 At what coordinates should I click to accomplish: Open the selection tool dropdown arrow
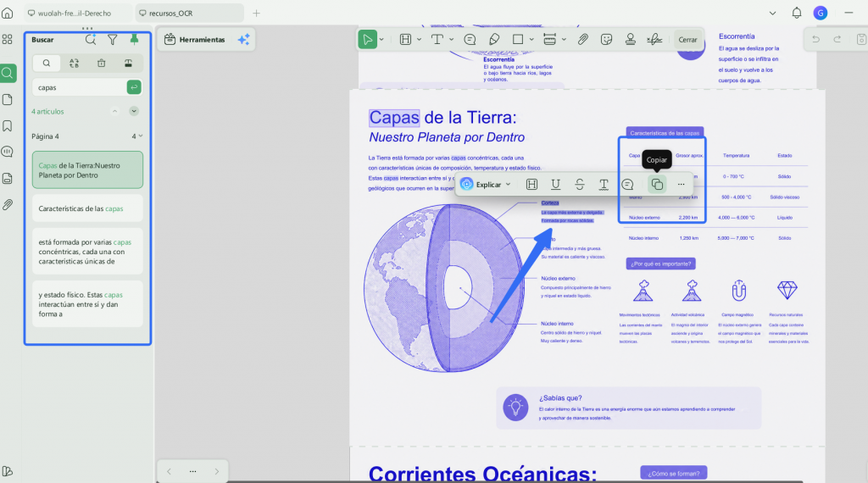[x=381, y=39]
